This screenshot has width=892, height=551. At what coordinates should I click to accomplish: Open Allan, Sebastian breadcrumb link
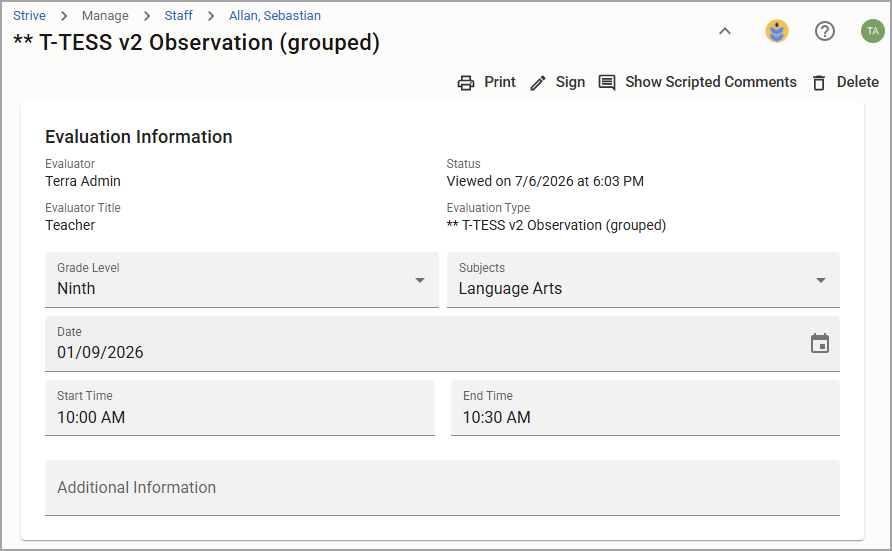click(275, 15)
